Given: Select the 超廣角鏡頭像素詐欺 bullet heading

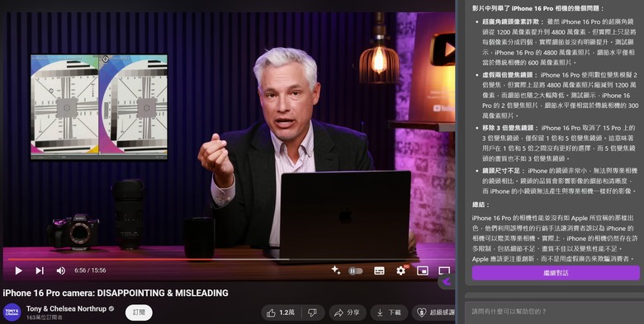Looking at the screenshot, I should (512, 21).
